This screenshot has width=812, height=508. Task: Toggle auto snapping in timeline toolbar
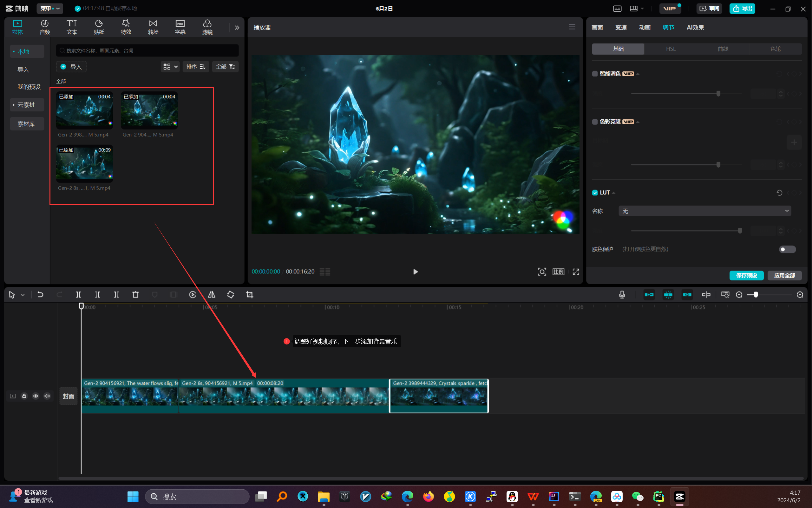[668, 295]
